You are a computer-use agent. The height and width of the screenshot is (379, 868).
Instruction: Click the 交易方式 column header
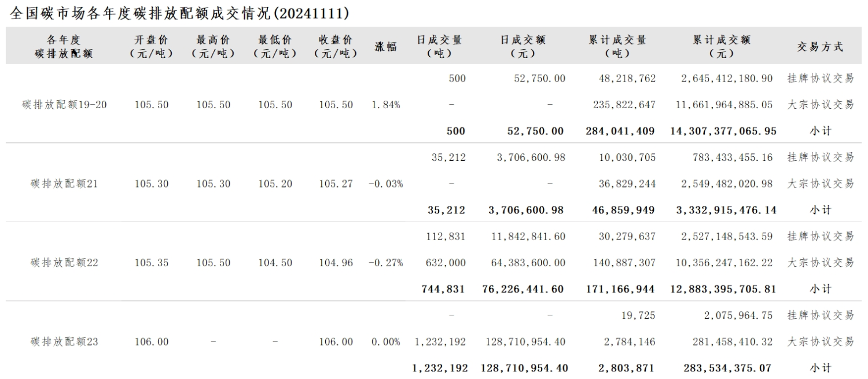point(820,47)
